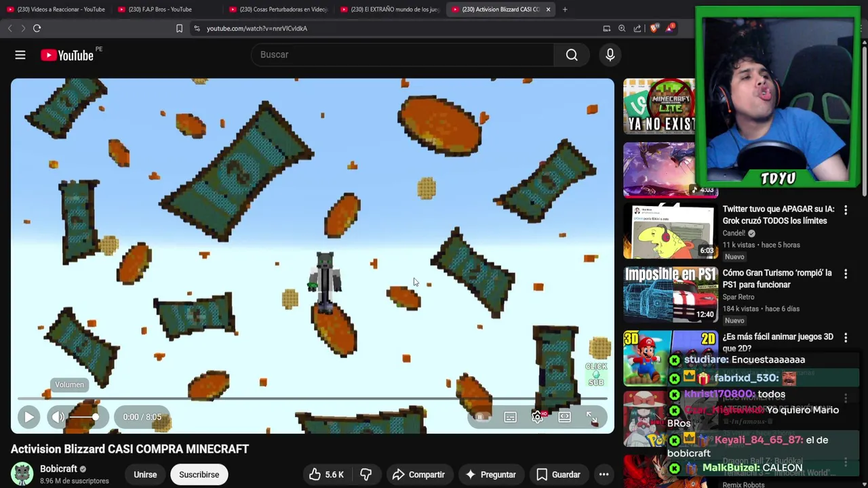This screenshot has height=488, width=868.
Task: Open Twitter tuvo que APAGAR title
Action: 778,215
